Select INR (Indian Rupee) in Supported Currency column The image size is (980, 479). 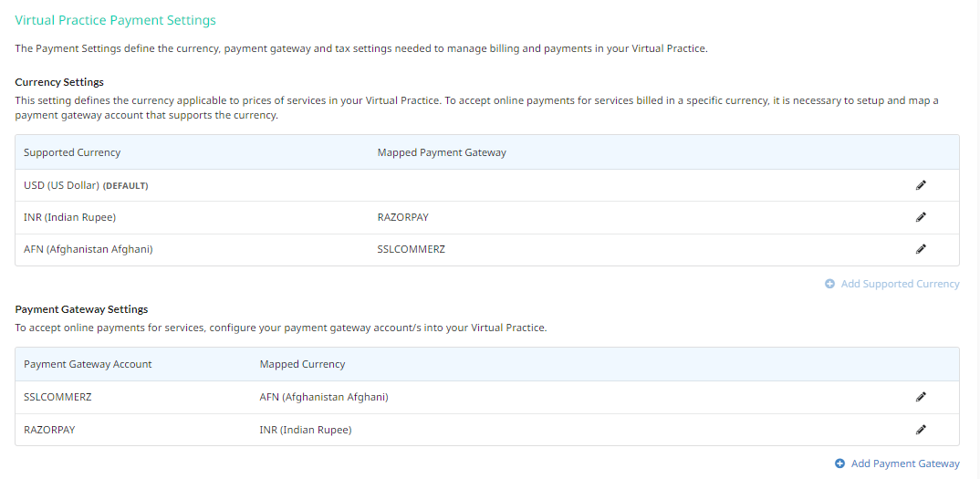pyautogui.click(x=70, y=218)
